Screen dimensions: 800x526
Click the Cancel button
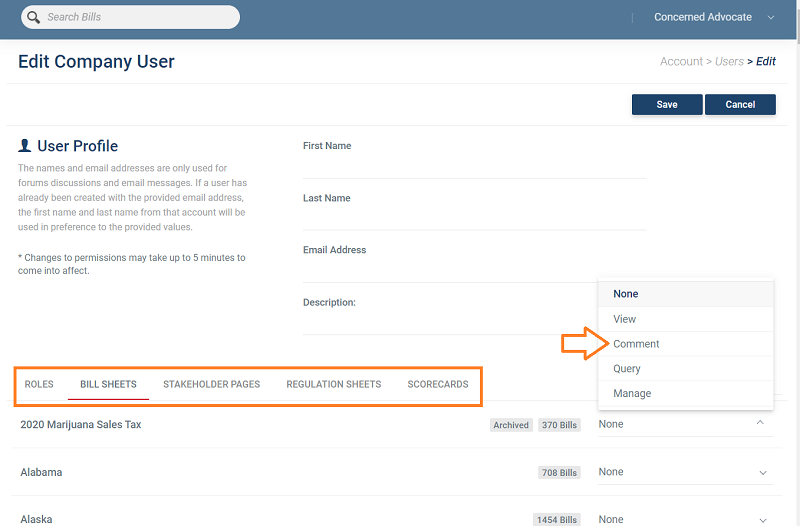740,105
